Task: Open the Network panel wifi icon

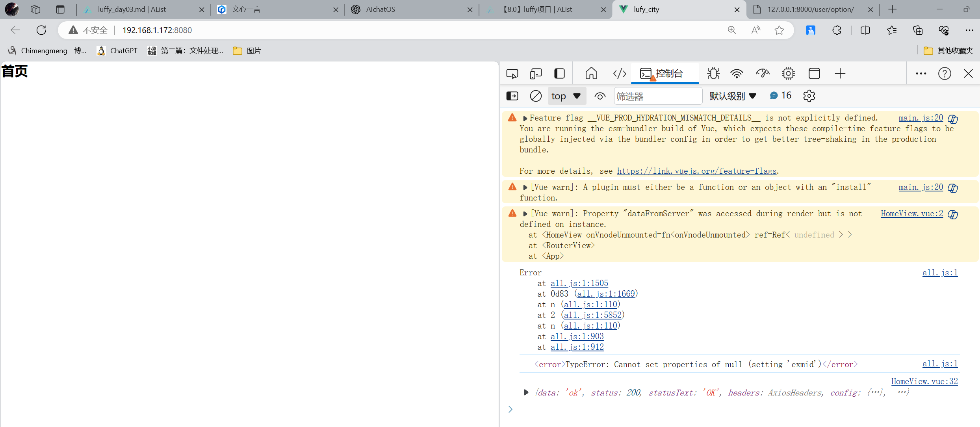Action: click(737, 74)
